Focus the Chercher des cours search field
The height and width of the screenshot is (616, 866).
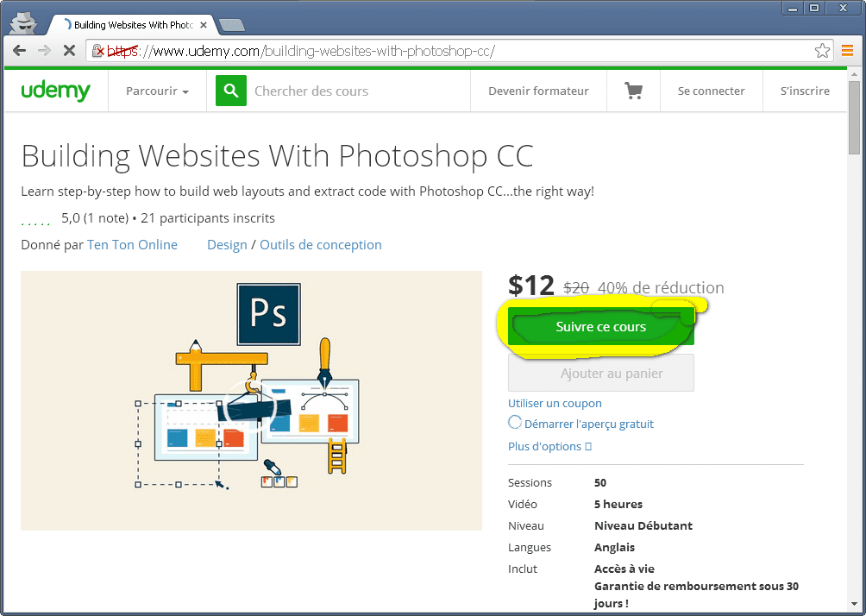pos(359,91)
